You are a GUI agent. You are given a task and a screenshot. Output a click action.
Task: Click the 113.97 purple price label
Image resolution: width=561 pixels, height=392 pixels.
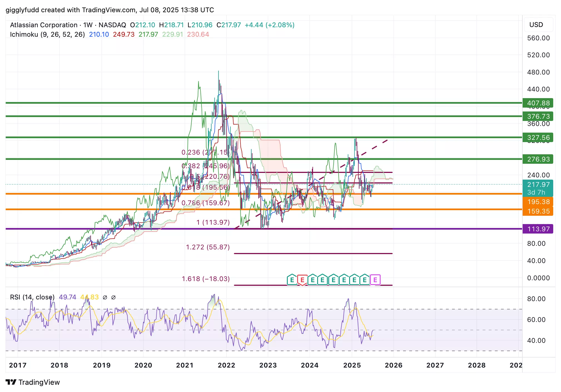tap(538, 229)
